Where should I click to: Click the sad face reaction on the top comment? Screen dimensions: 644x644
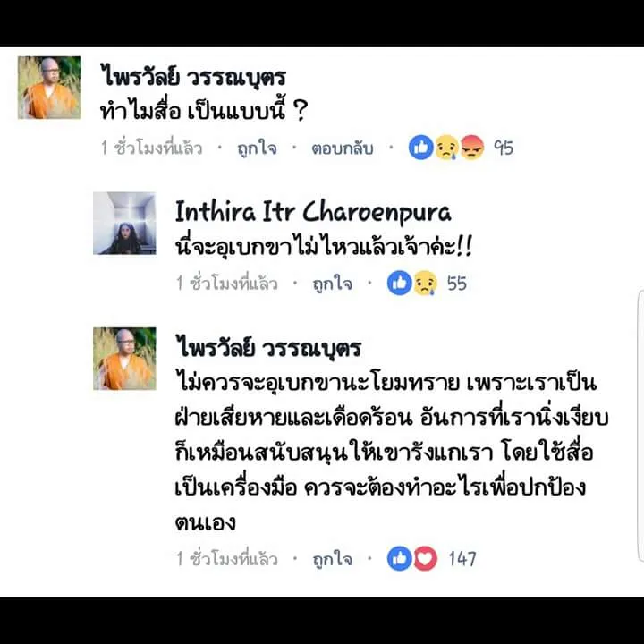tap(446, 148)
